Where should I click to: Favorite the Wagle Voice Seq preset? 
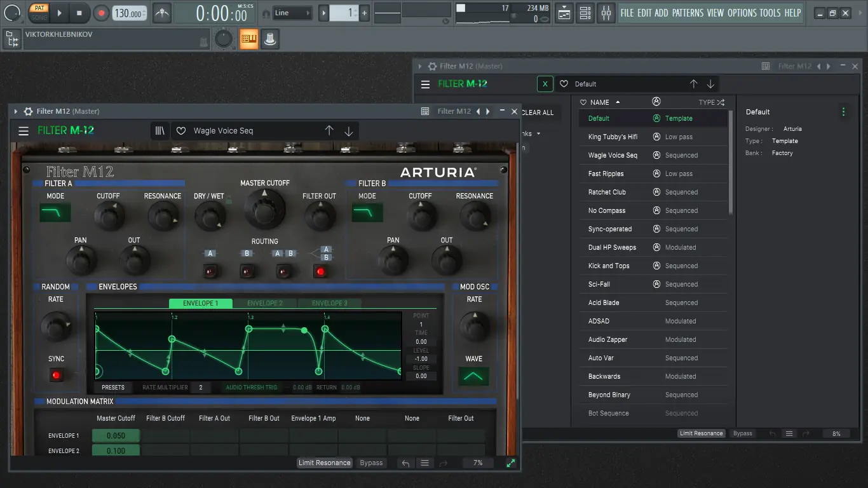[x=181, y=131]
